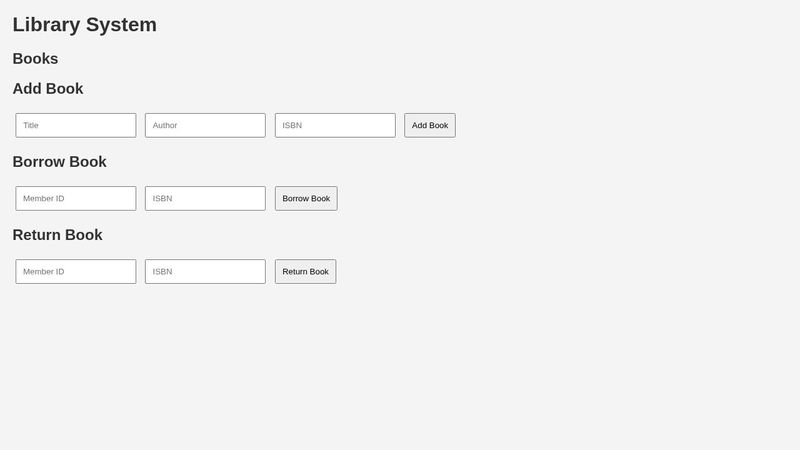This screenshot has height=450, width=800.
Task: Click the Add Book section heading
Action: click(48, 89)
